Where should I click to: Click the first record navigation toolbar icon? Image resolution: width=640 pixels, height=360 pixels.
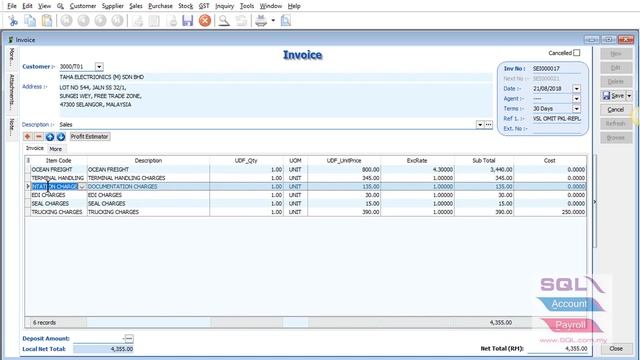67,20
